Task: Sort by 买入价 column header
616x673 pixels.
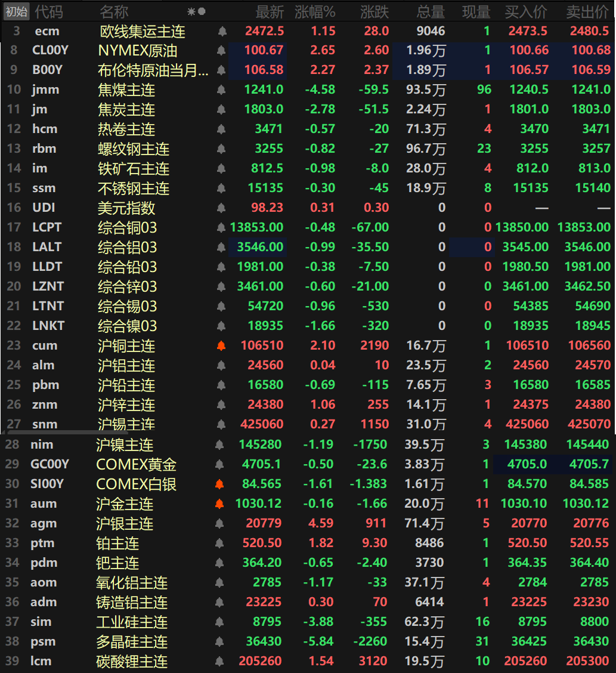Action: pyautogui.click(x=526, y=12)
